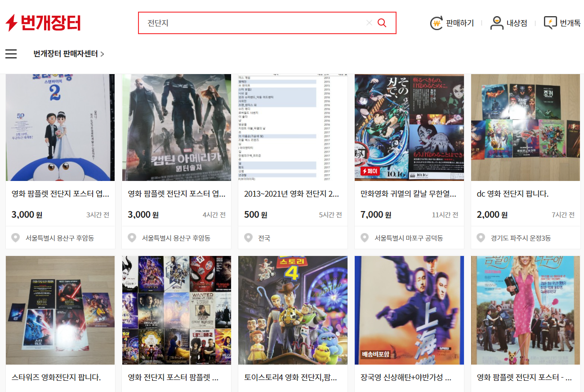Click the 3,000 원 price on 3시간 전 listing
Screen dimensions: 584x392
pos(27,215)
